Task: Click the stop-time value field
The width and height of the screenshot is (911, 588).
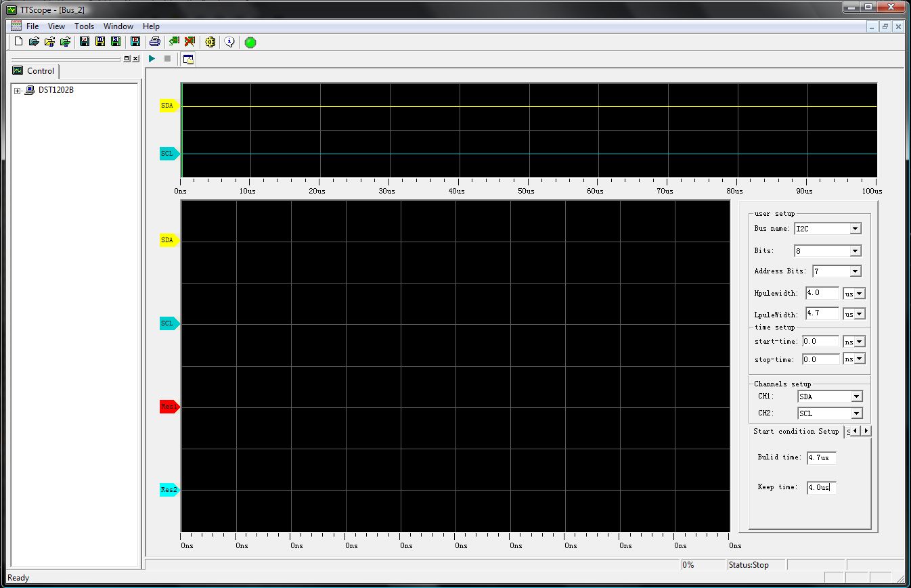Action: point(820,359)
